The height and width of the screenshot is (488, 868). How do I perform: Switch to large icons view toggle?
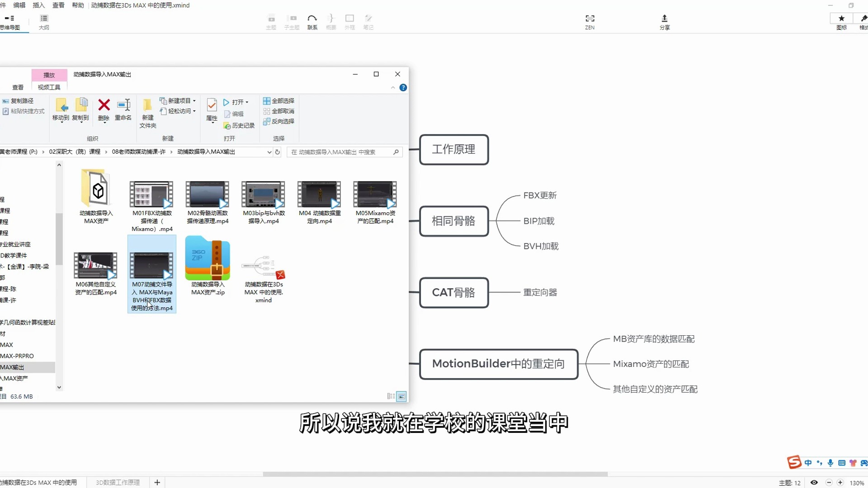coord(401,396)
